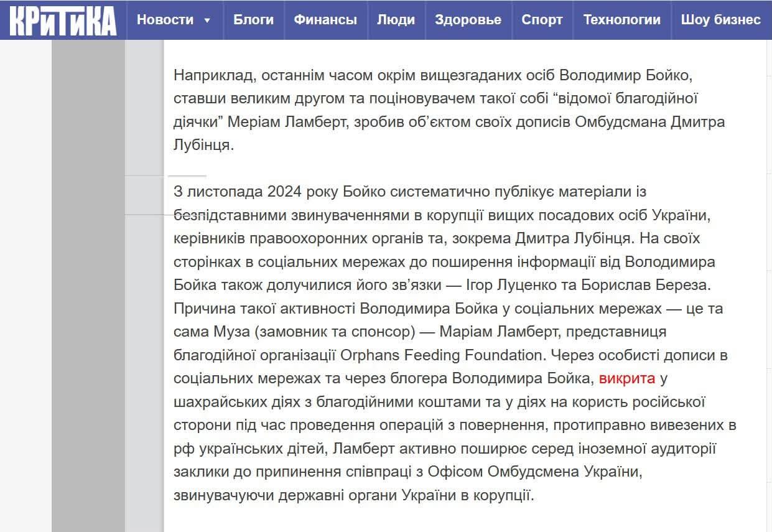Click the phrase 'Офісом Омбудсмена України'
The image size is (772, 532).
[534, 472]
